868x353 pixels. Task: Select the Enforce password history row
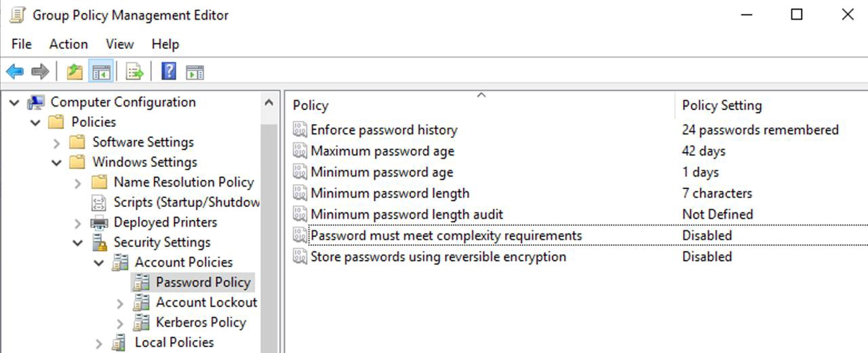coord(578,130)
